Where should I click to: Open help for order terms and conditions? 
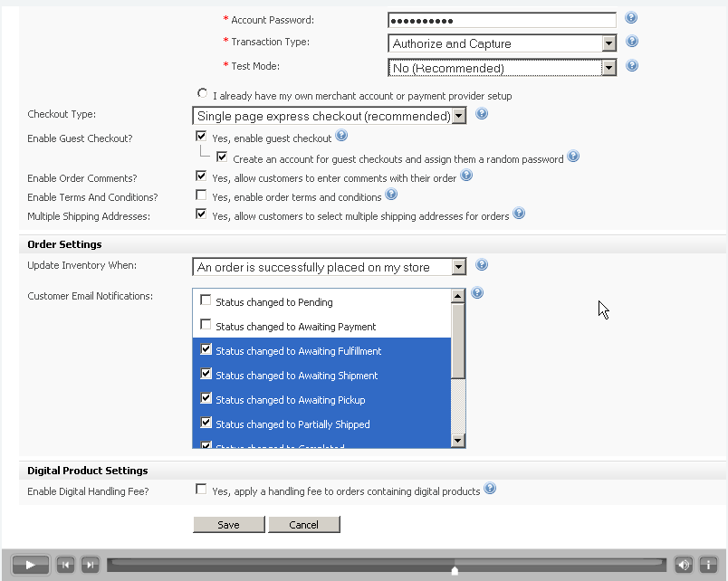tap(391, 195)
